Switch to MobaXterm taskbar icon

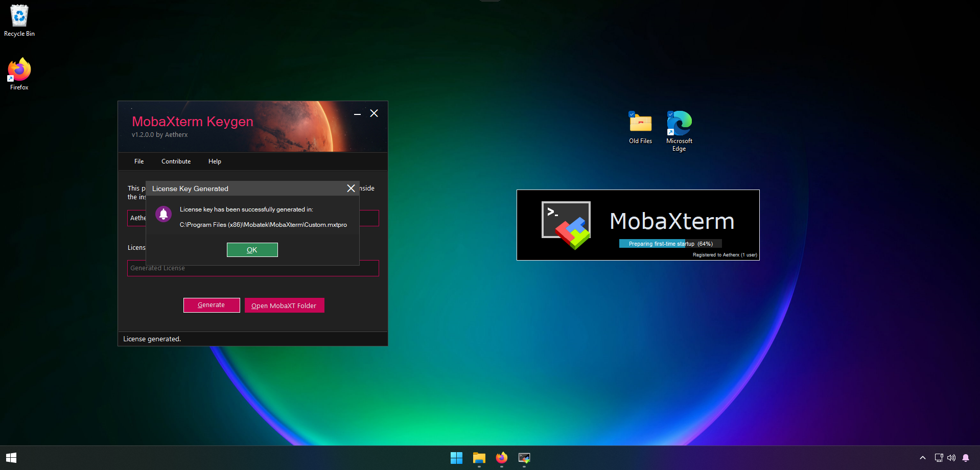point(524,458)
